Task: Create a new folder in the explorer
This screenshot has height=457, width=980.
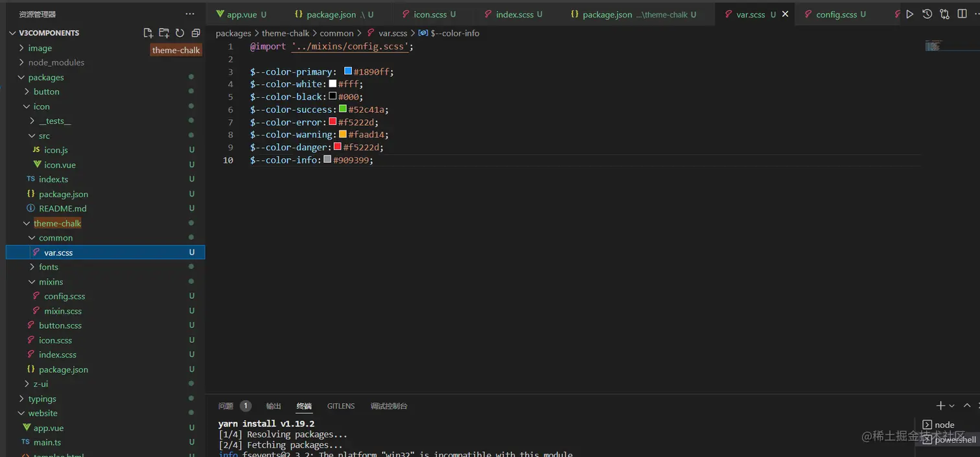Action: [164, 33]
